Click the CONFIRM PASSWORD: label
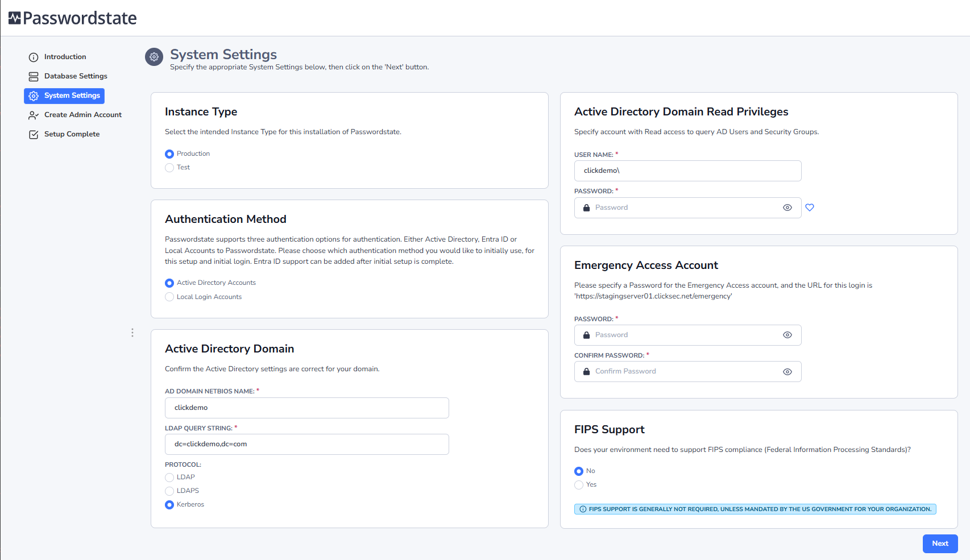Image resolution: width=970 pixels, height=560 pixels. (x=609, y=356)
